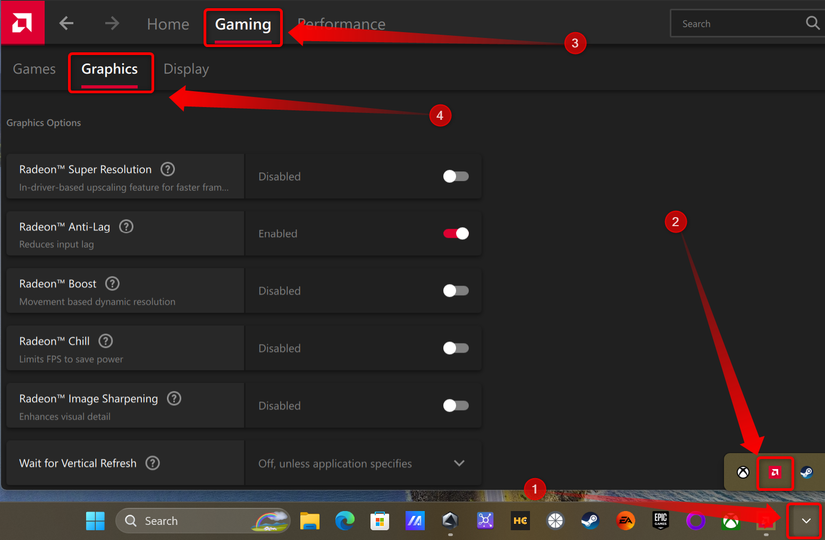The width and height of the screenshot is (825, 540).
Task: Open the blue slash-logo app on taskbar
Action: [x=415, y=521]
